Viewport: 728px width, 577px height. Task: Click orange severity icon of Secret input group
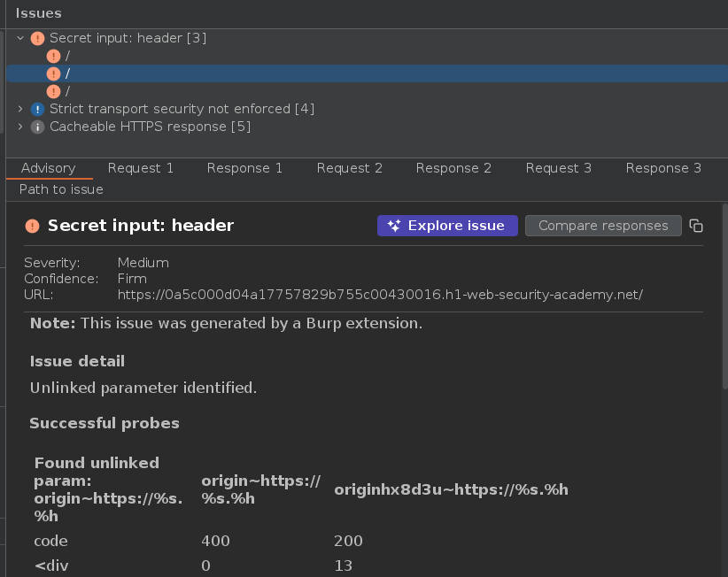[x=37, y=38]
